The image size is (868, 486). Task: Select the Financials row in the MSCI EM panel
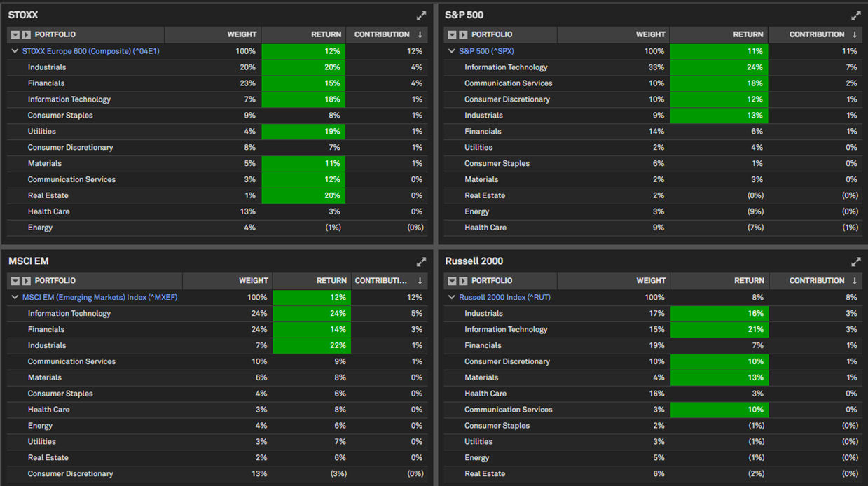217,329
